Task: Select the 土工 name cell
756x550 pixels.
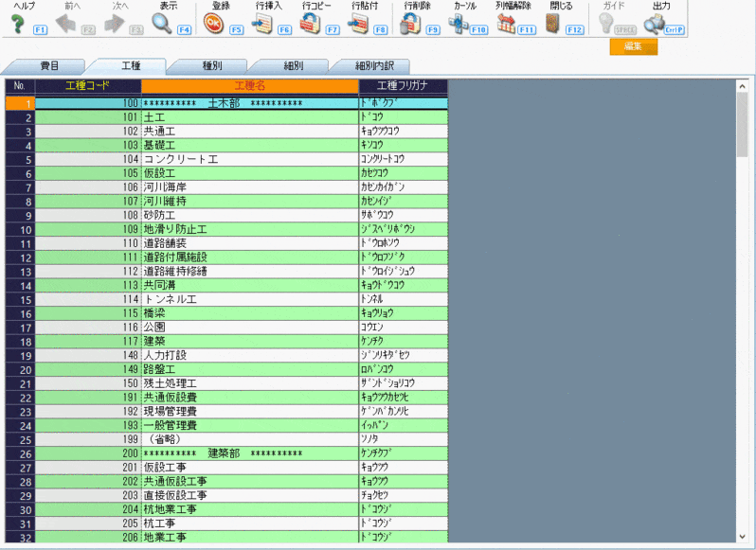Action: click(x=250, y=117)
